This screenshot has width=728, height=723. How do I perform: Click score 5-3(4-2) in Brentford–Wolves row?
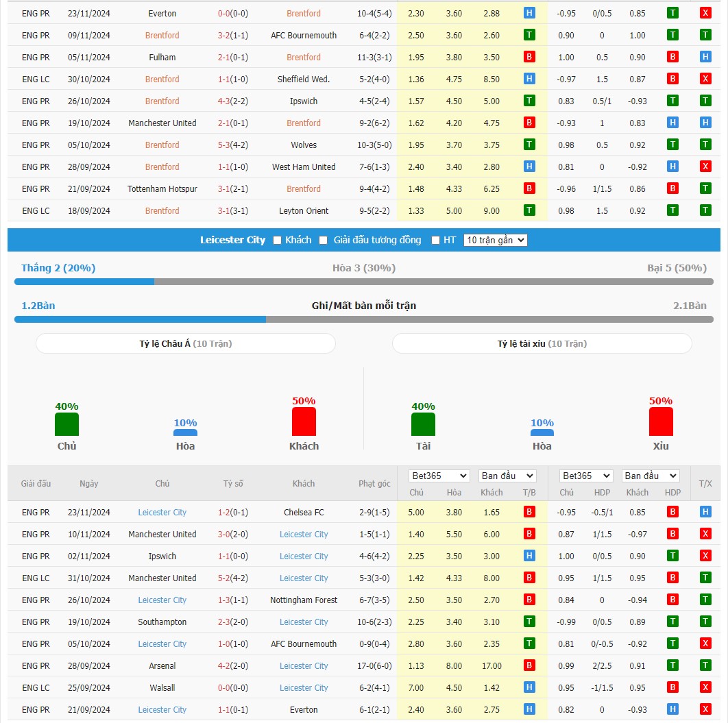click(233, 145)
